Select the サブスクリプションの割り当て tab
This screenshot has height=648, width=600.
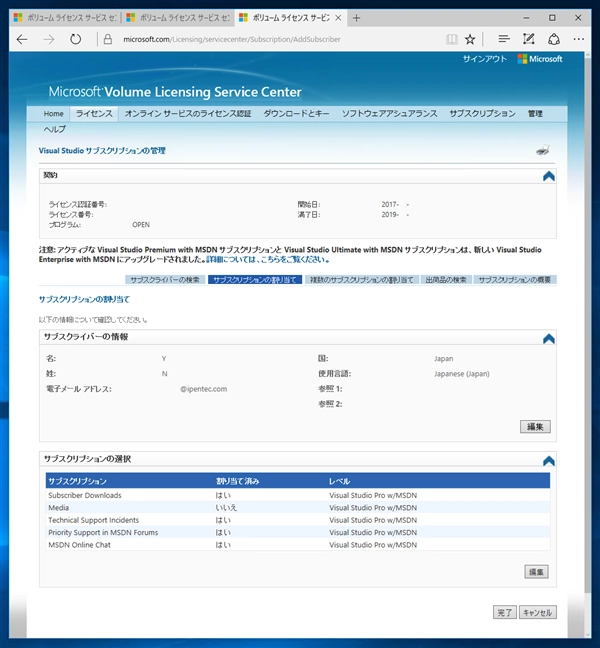point(255,280)
